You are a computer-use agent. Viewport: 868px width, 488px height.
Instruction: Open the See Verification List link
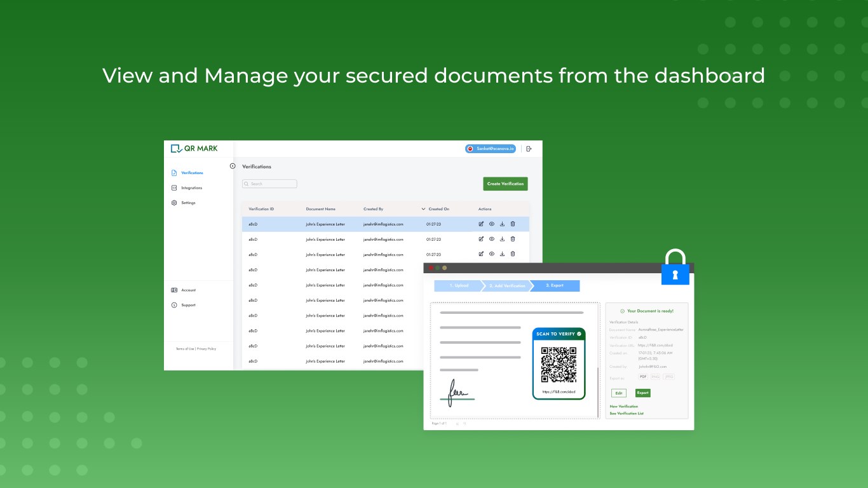[627, 414]
